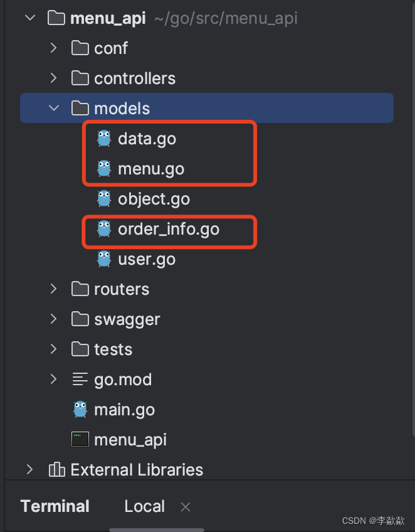
Task: Expand the conf folder
Action: click(54, 48)
